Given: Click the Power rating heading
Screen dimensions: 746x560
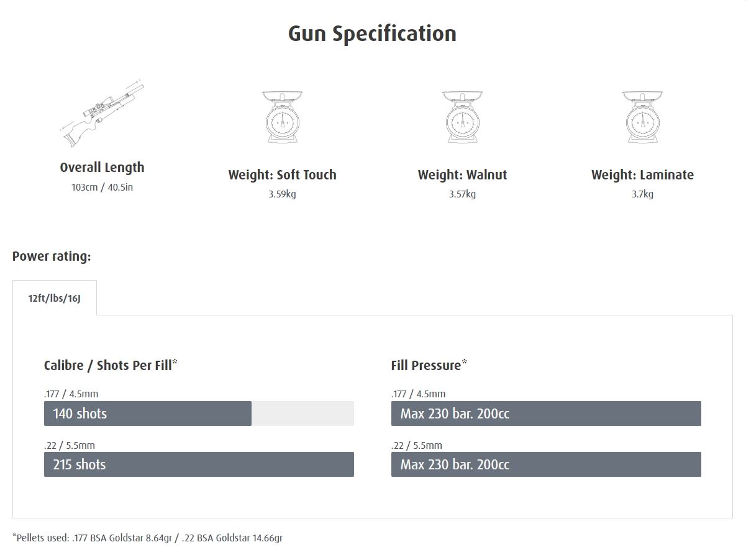Looking at the screenshot, I should point(52,256).
